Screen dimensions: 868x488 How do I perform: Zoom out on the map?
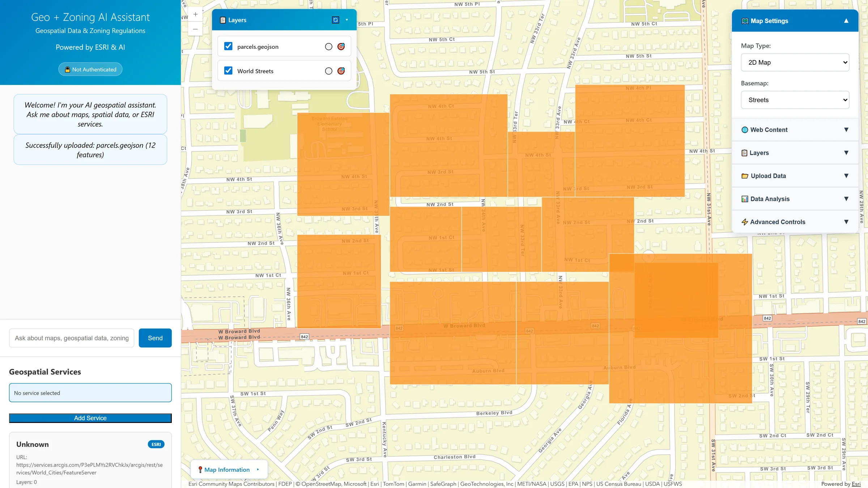[x=195, y=29]
